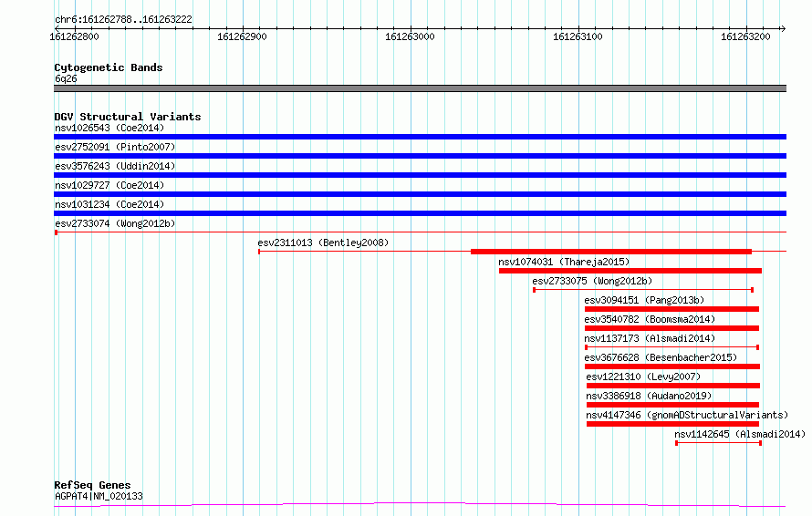Select the thick red bar of esv2311013
This screenshot has width=812, height=516.
[611, 252]
